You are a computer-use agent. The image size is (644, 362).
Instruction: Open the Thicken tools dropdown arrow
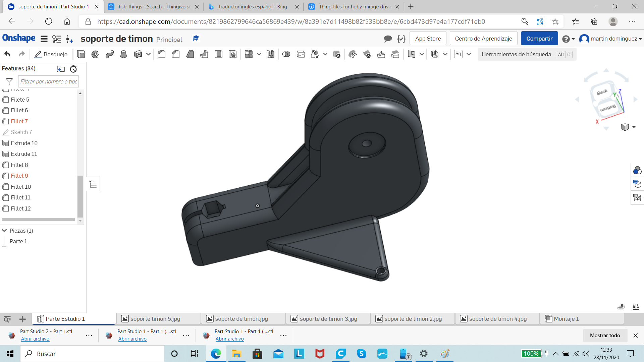148,54
